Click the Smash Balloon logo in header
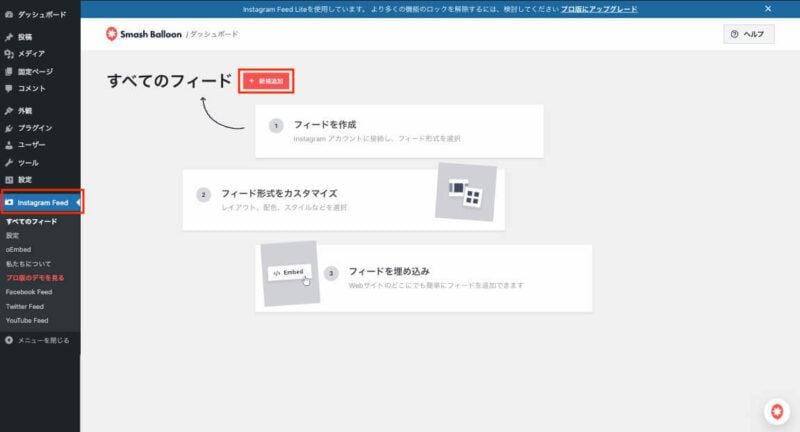Screen dimensions: 800x432 tap(142, 34)
